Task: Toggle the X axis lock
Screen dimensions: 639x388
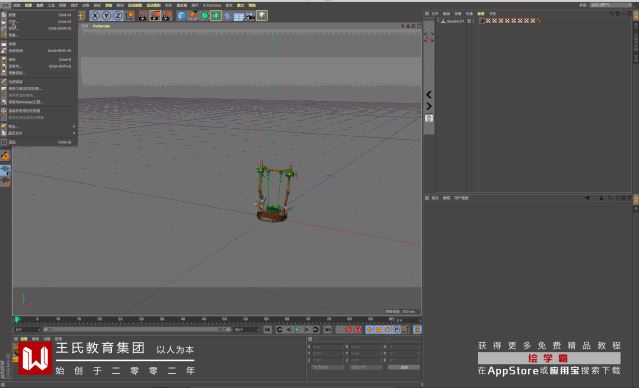Action: pos(95,16)
